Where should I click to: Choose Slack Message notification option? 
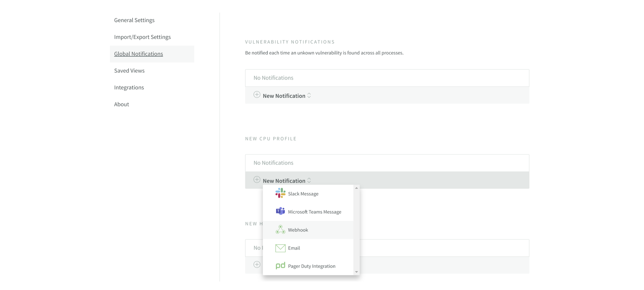click(x=303, y=194)
